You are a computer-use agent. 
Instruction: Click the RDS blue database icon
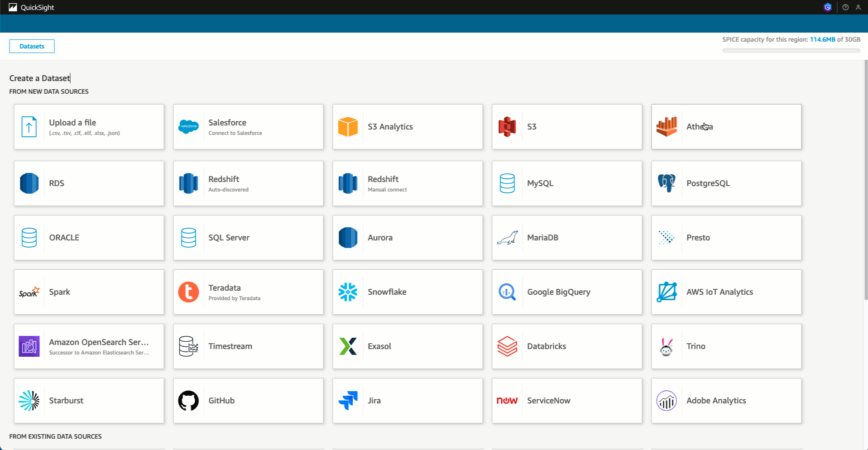29,183
